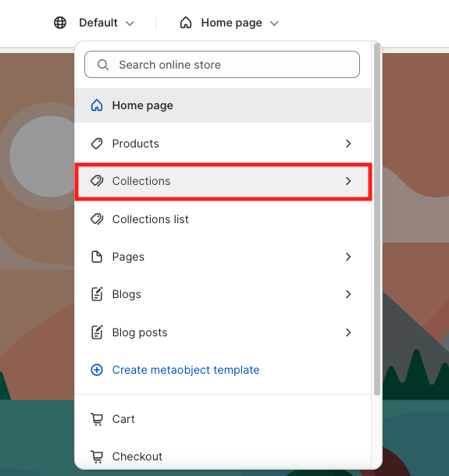This screenshot has height=476, width=449.
Task: Click the plus circle icon for metaobject
Action: (97, 370)
